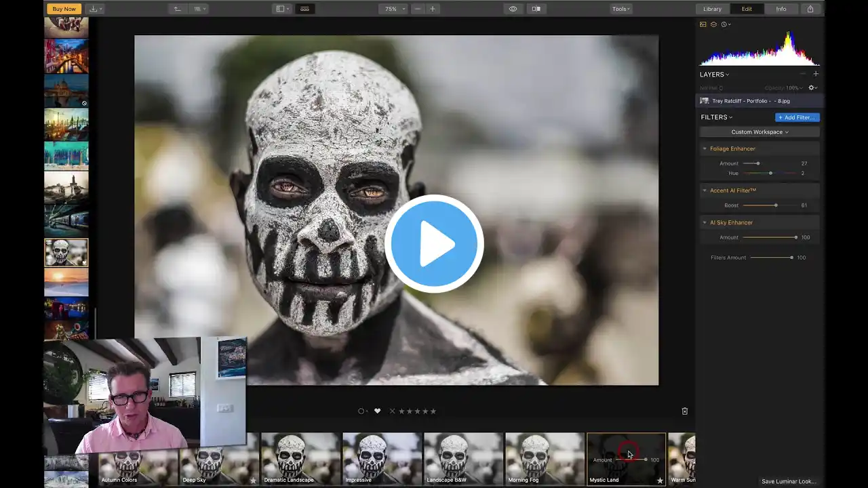Open the Tools dropdown menu

coord(620,9)
